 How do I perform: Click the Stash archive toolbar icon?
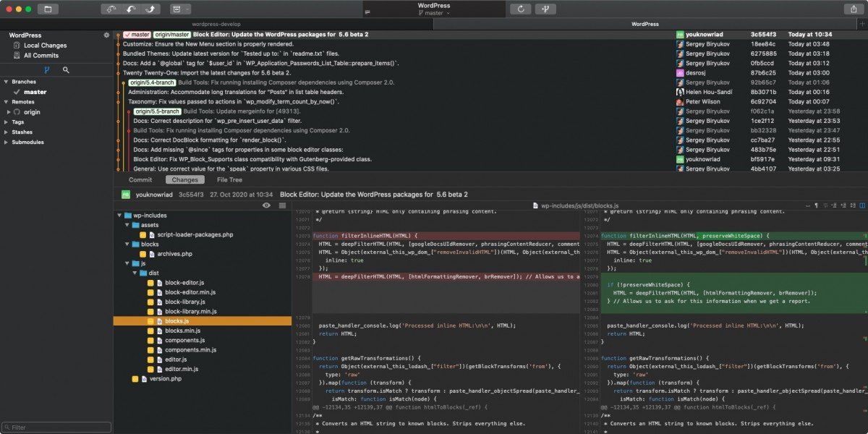coord(176,9)
